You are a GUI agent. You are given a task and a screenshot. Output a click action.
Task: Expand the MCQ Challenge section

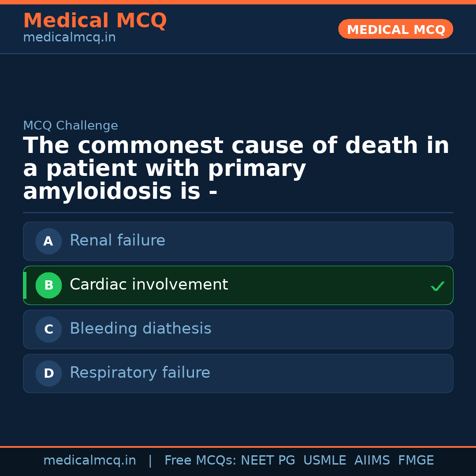71,125
